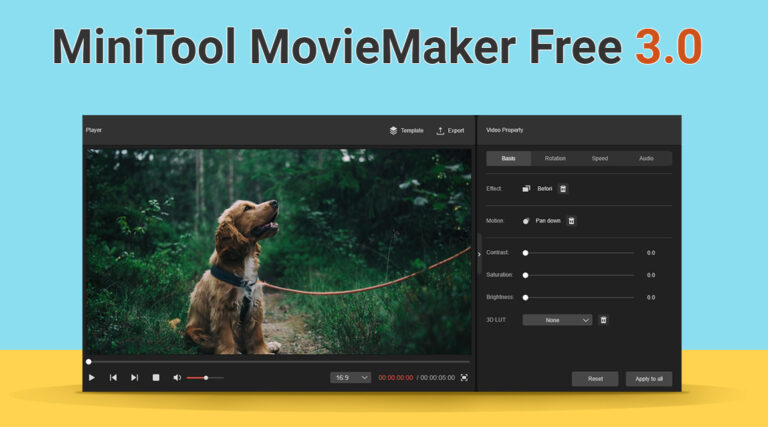Collapse the Video Property panel arrow

coord(479,254)
